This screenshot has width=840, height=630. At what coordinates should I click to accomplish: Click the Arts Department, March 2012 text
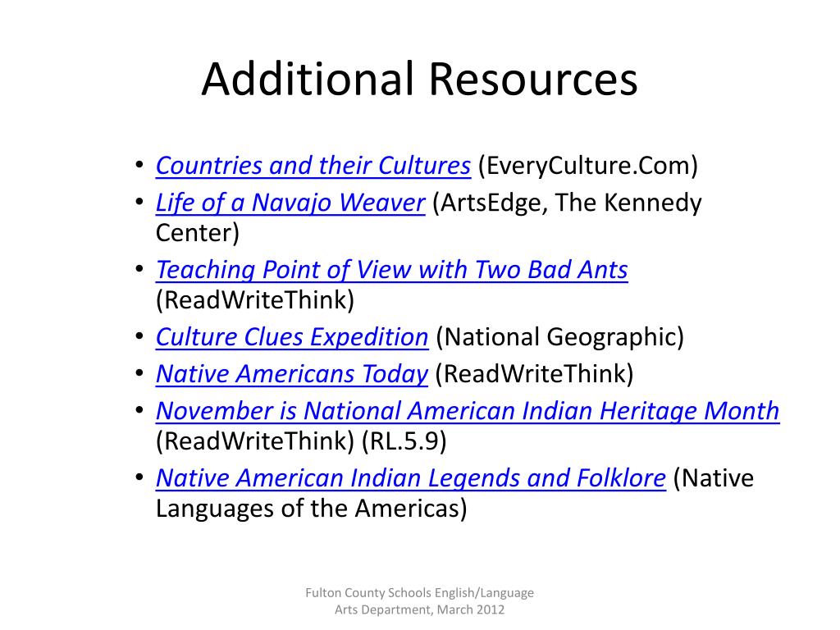[x=419, y=609]
